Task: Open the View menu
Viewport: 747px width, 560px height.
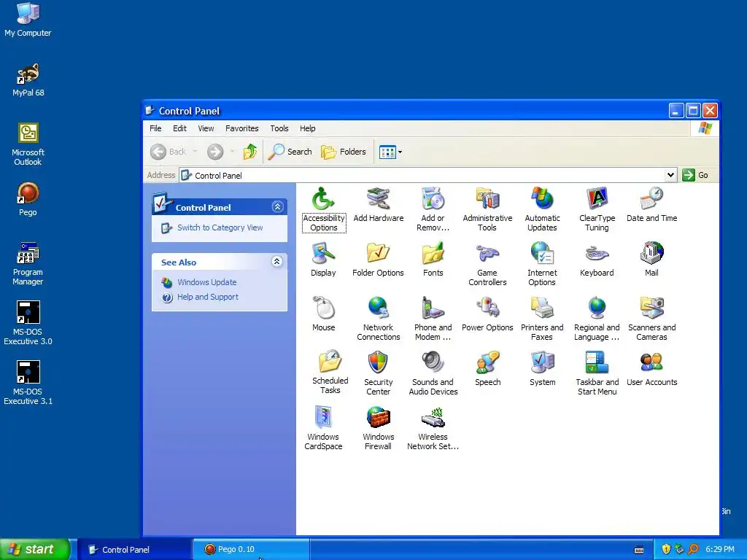Action: click(x=206, y=128)
